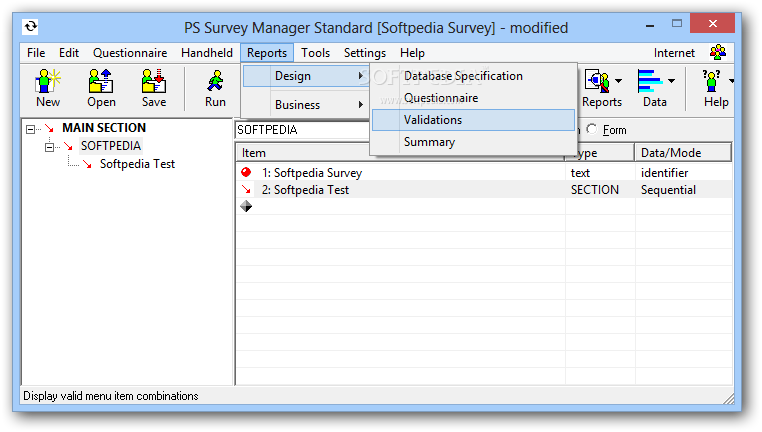The height and width of the screenshot is (432, 762).
Task: Click the Run toolbar icon
Action: click(215, 81)
